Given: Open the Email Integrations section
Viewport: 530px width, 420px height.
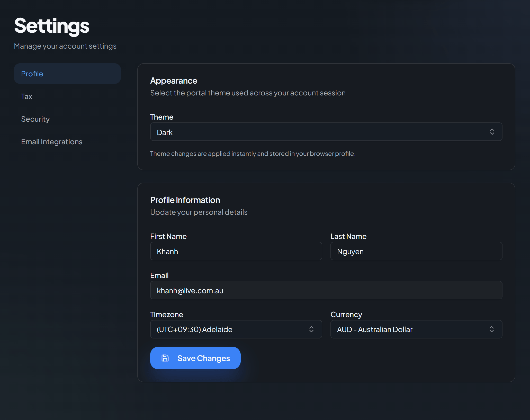Looking at the screenshot, I should click(x=51, y=141).
